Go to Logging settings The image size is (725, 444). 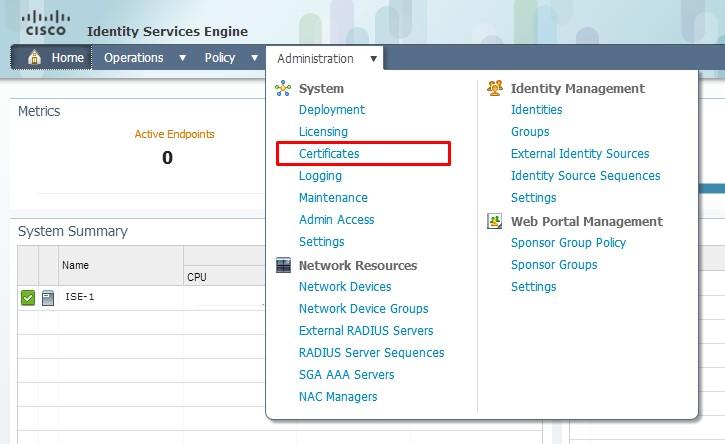(x=320, y=176)
